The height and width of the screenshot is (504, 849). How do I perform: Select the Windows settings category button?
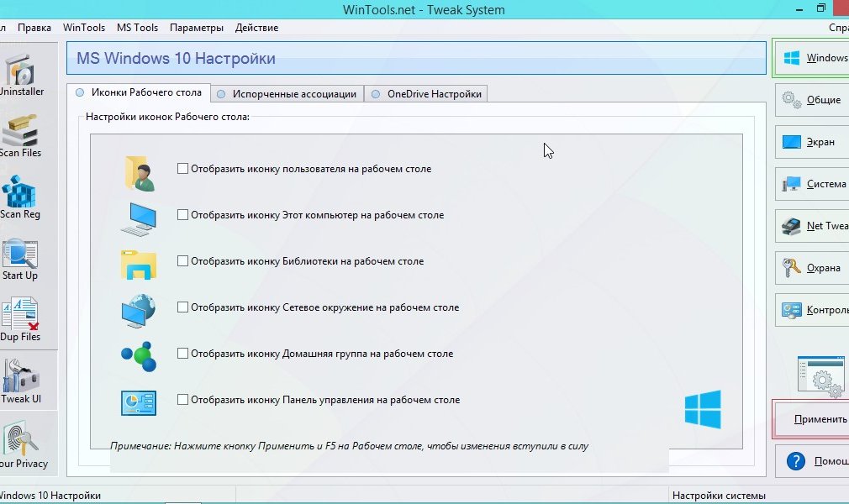coord(812,57)
